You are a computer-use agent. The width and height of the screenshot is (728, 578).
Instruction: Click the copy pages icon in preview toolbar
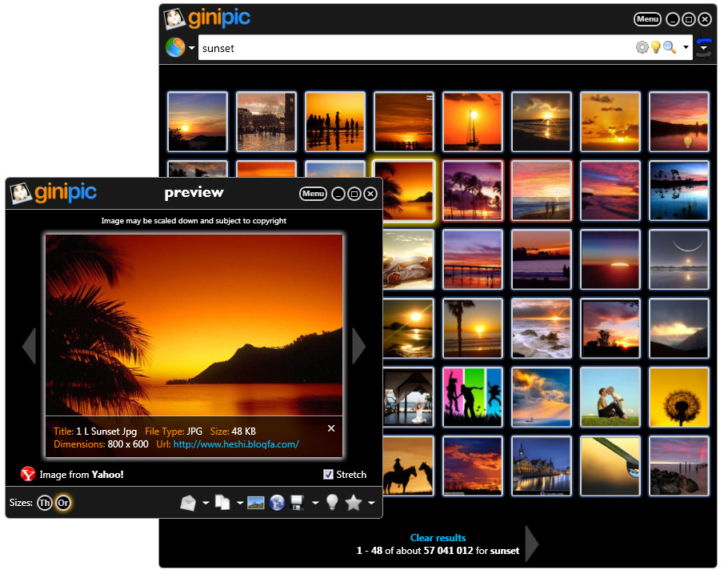[223, 502]
